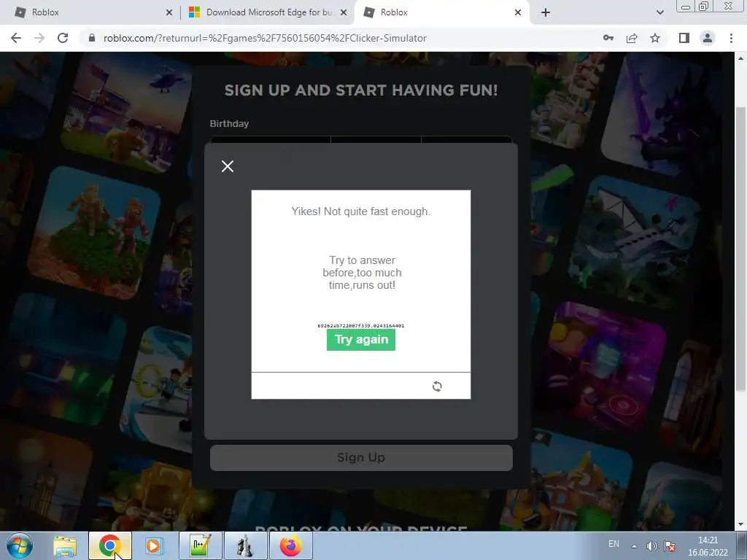
Task: Open the Chrome three-dot menu
Action: point(731,38)
